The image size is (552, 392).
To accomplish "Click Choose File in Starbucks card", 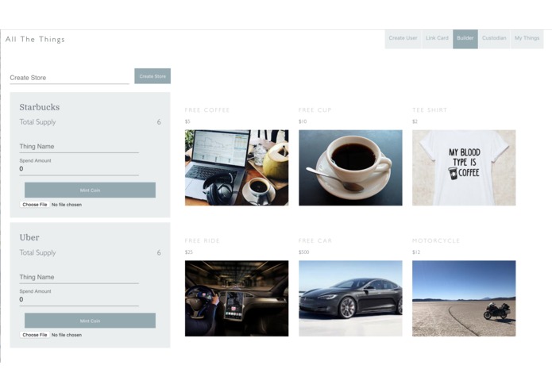I will [x=35, y=205].
